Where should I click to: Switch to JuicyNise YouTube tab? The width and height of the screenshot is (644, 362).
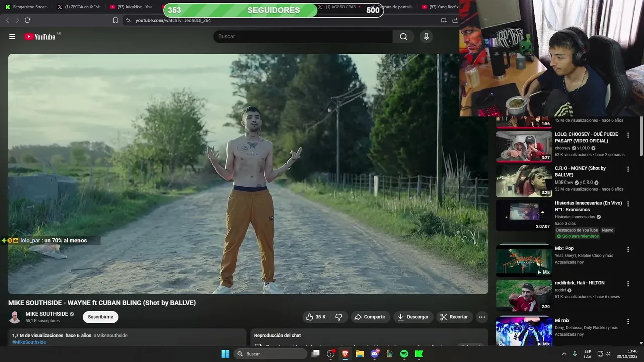click(x=130, y=7)
